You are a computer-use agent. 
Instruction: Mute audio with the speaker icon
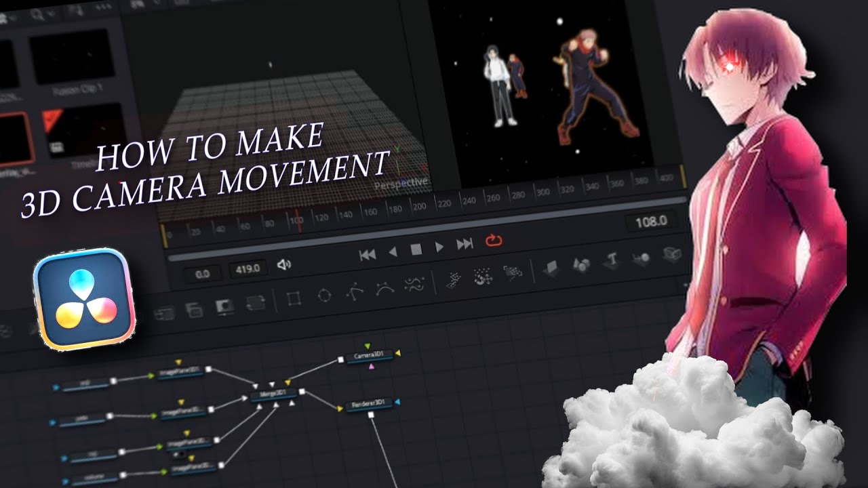click(x=284, y=264)
